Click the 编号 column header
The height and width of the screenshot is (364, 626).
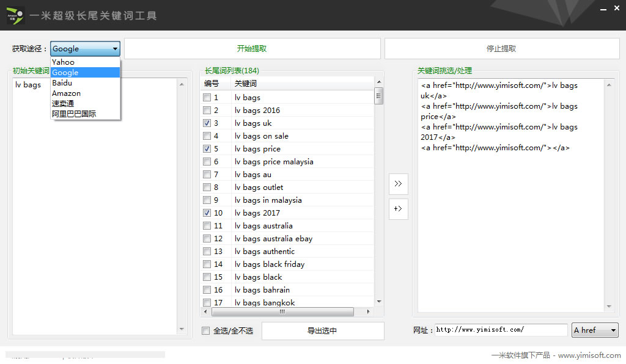click(216, 83)
